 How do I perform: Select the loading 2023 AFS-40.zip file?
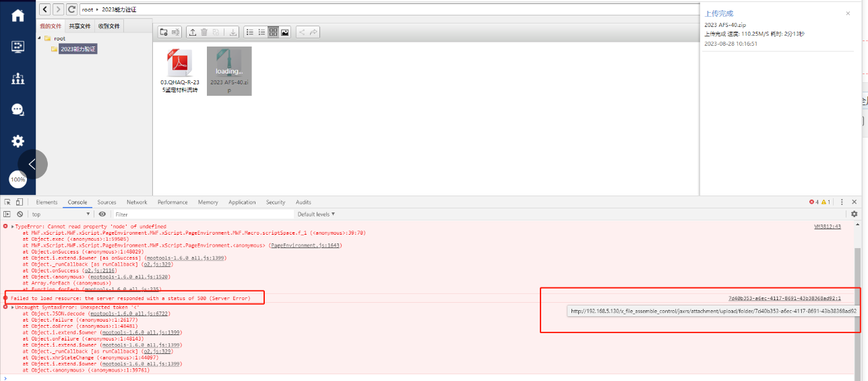click(229, 71)
